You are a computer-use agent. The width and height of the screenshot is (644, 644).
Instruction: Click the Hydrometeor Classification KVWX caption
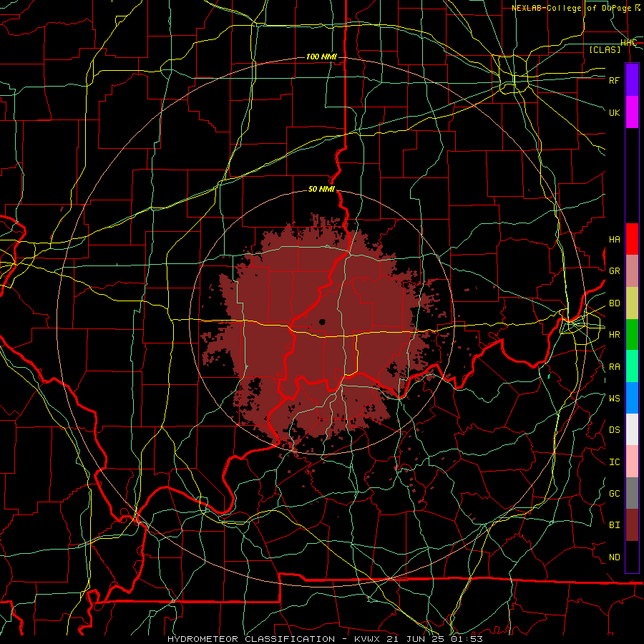coord(326,639)
